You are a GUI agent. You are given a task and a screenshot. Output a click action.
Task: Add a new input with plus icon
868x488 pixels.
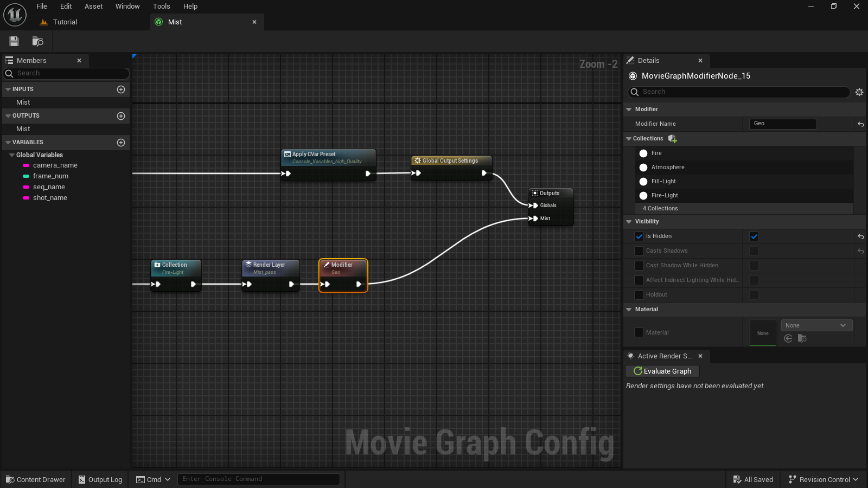tap(121, 89)
